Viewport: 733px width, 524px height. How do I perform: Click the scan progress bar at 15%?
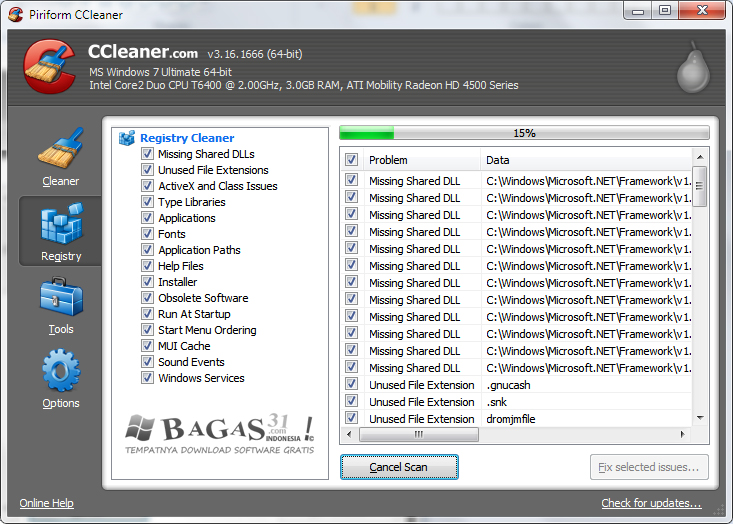click(524, 133)
